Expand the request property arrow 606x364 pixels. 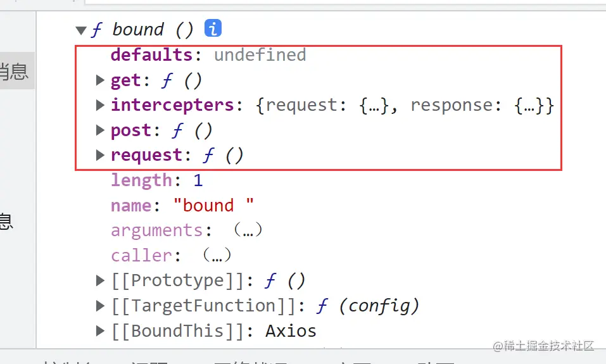100,156
